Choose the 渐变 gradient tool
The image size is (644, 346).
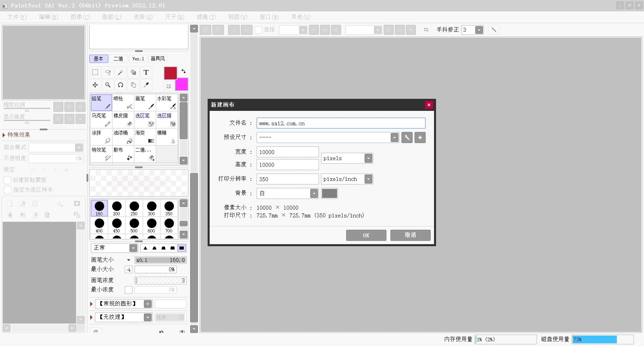(x=145, y=137)
